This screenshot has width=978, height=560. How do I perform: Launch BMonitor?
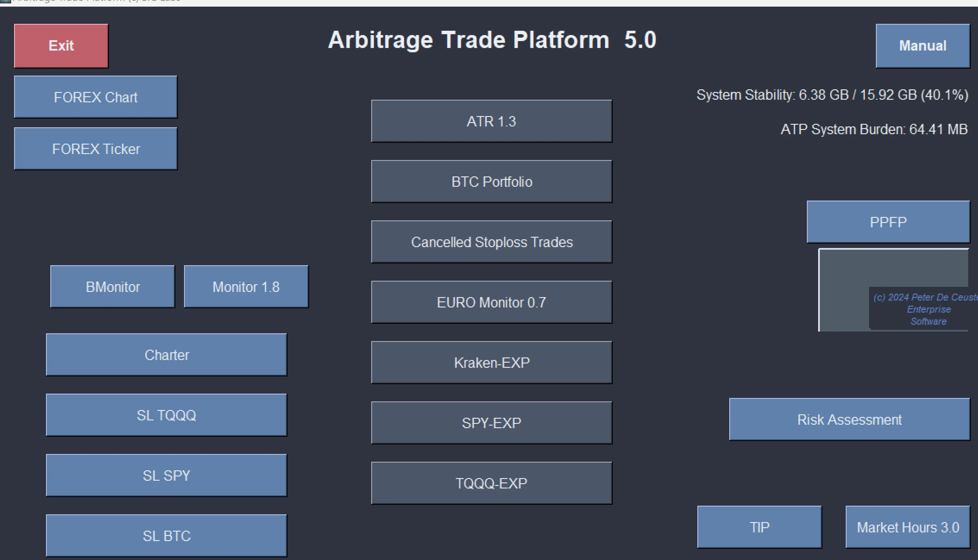[112, 287]
